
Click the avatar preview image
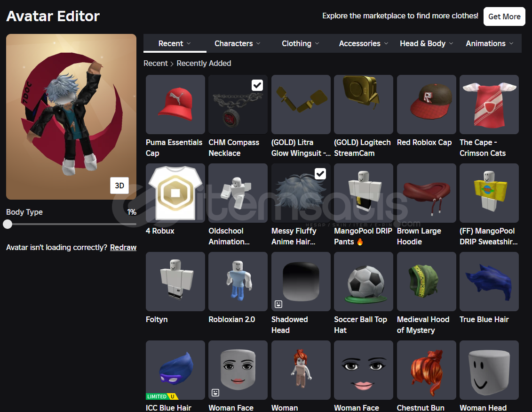pos(71,116)
